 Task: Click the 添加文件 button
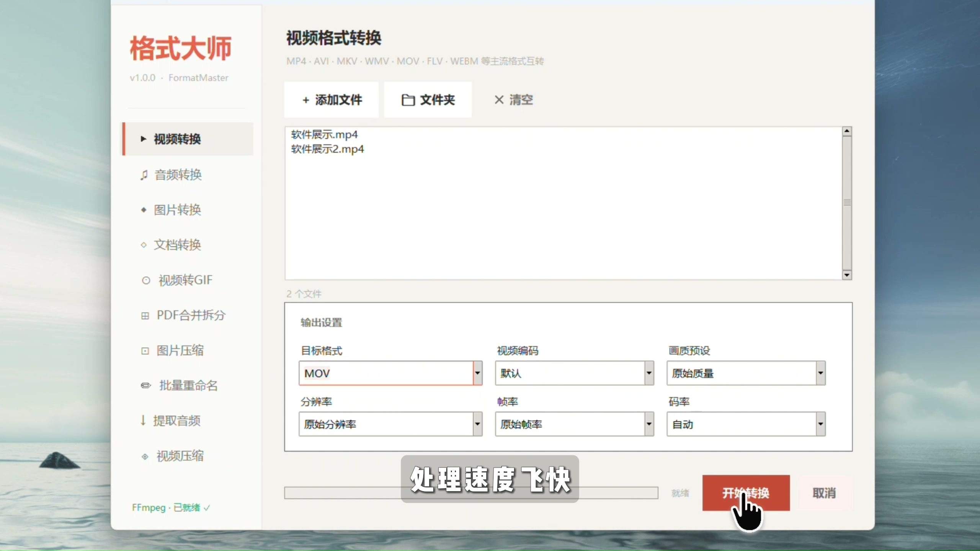pos(332,100)
